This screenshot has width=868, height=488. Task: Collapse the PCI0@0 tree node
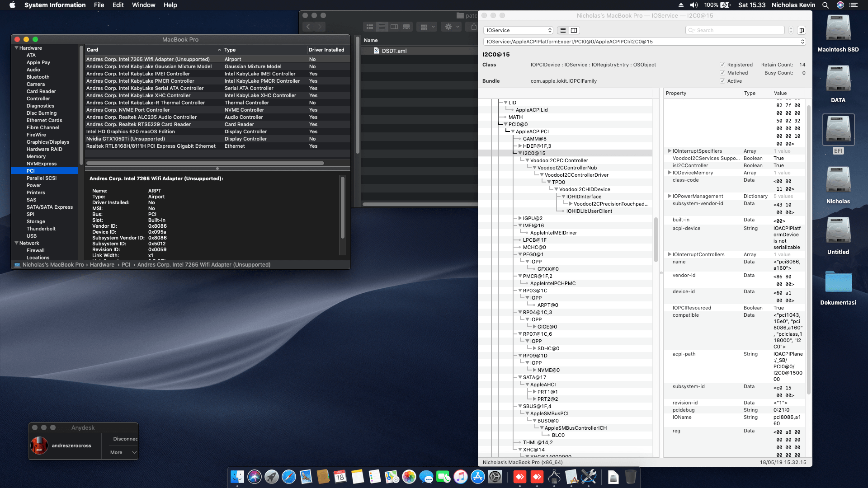[x=505, y=124]
